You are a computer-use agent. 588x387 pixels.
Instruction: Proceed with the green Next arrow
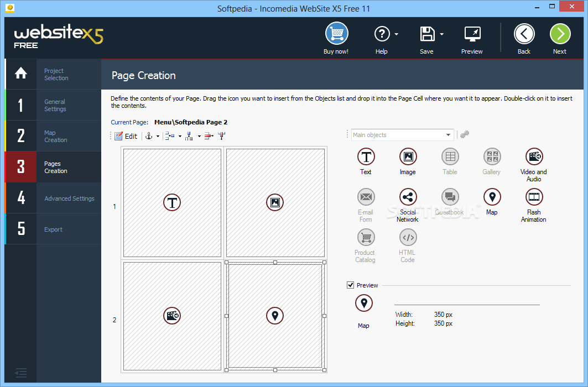click(560, 34)
